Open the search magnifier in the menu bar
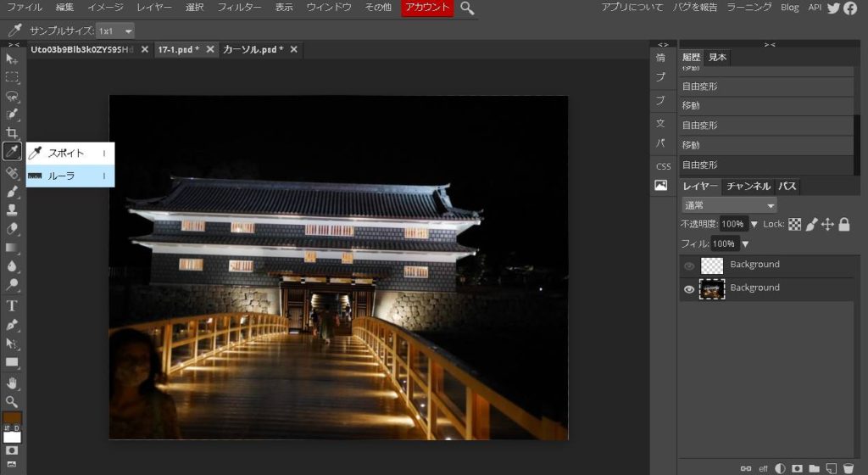Image resolution: width=868 pixels, height=475 pixels. click(x=467, y=8)
